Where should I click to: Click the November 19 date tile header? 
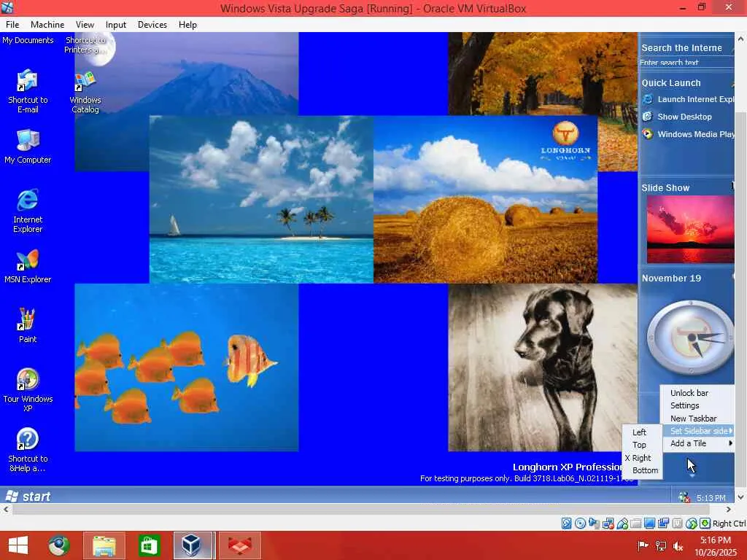pos(671,278)
